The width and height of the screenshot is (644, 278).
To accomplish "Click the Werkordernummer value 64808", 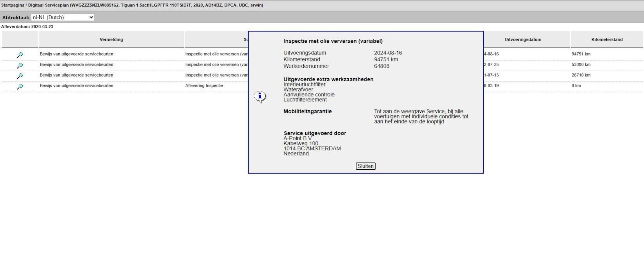I will coord(382,66).
